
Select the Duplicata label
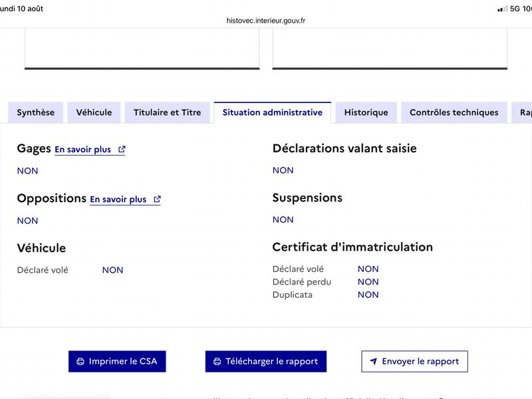[x=292, y=295]
